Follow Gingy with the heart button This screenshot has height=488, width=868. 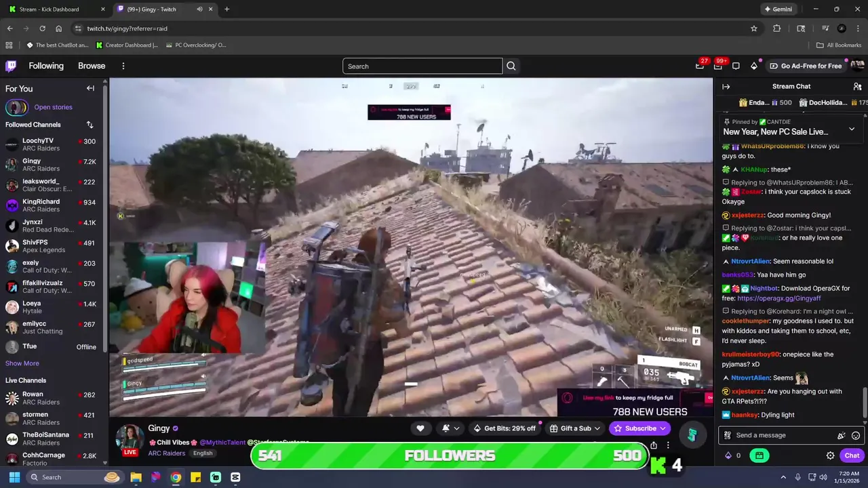pos(420,428)
